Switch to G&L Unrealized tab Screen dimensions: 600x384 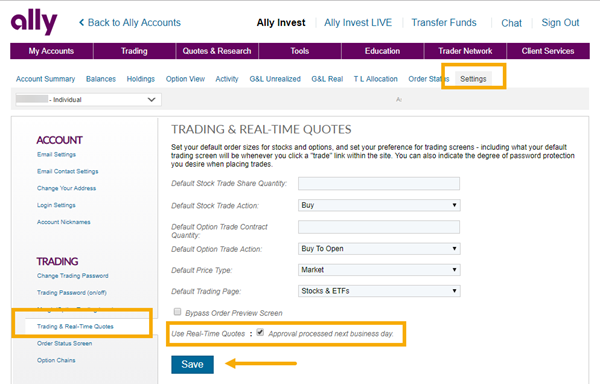(x=275, y=79)
